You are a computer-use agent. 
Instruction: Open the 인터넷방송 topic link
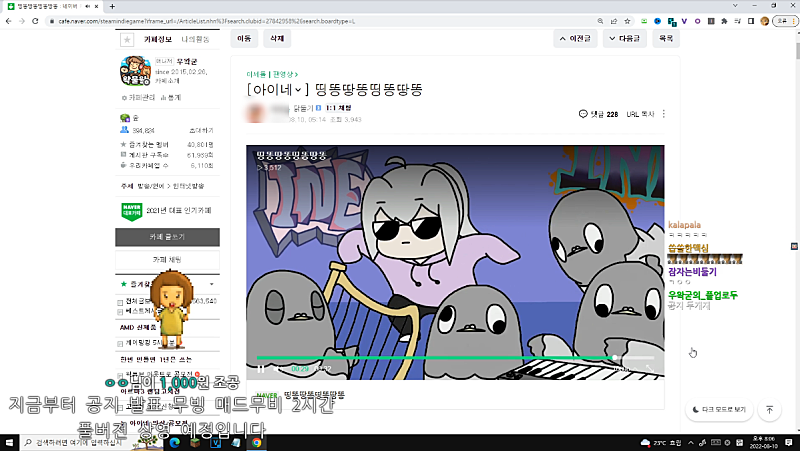pyautogui.click(x=188, y=186)
